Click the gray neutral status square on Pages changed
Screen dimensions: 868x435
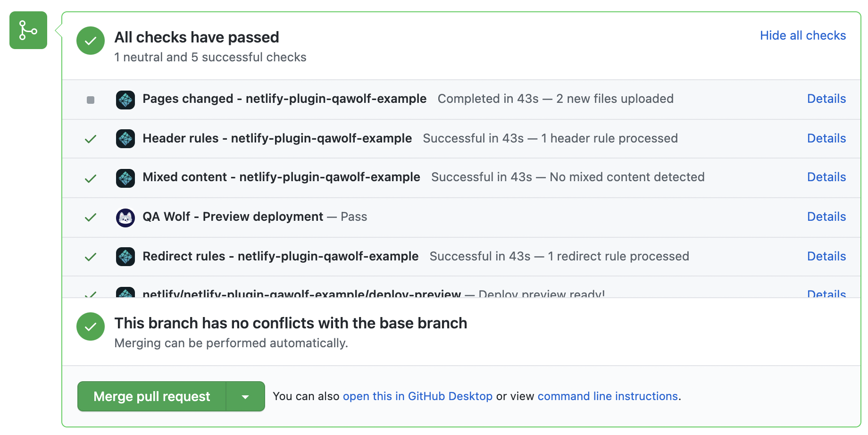point(90,100)
